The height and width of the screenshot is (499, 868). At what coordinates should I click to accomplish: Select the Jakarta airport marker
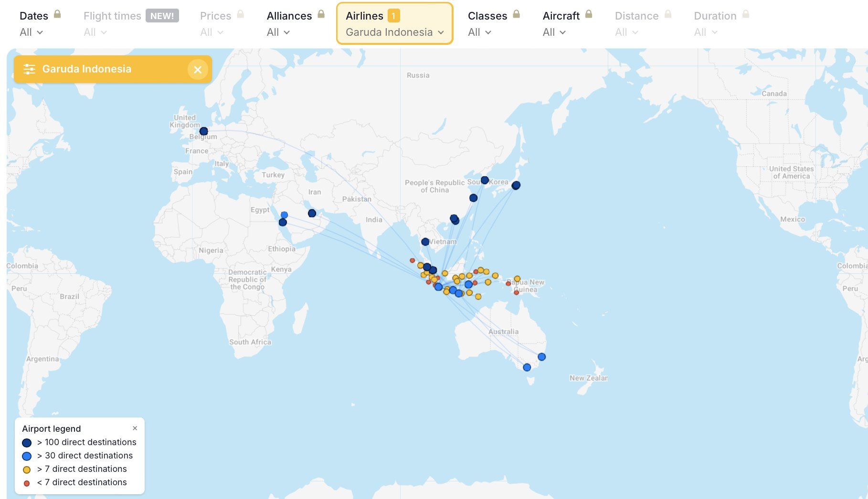(x=438, y=287)
